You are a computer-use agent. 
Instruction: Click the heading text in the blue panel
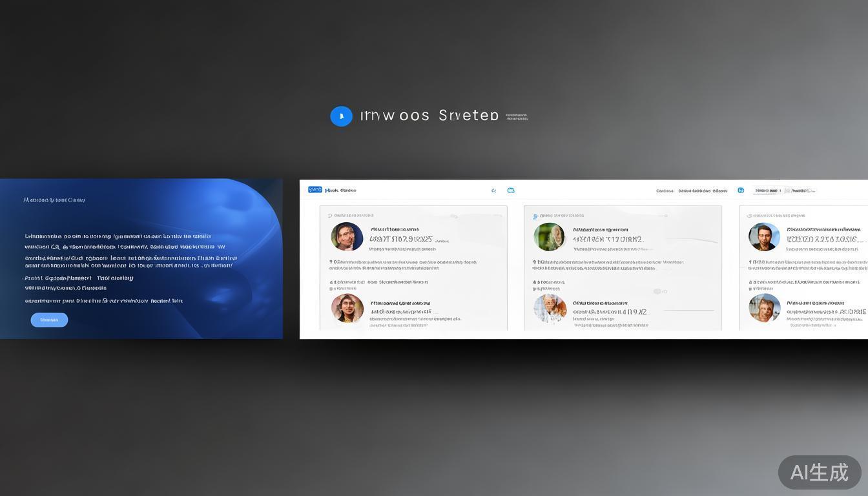[x=54, y=200]
